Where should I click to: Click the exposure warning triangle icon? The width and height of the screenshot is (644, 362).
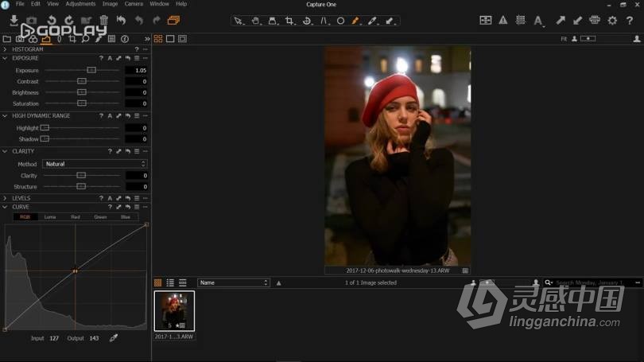click(502, 20)
